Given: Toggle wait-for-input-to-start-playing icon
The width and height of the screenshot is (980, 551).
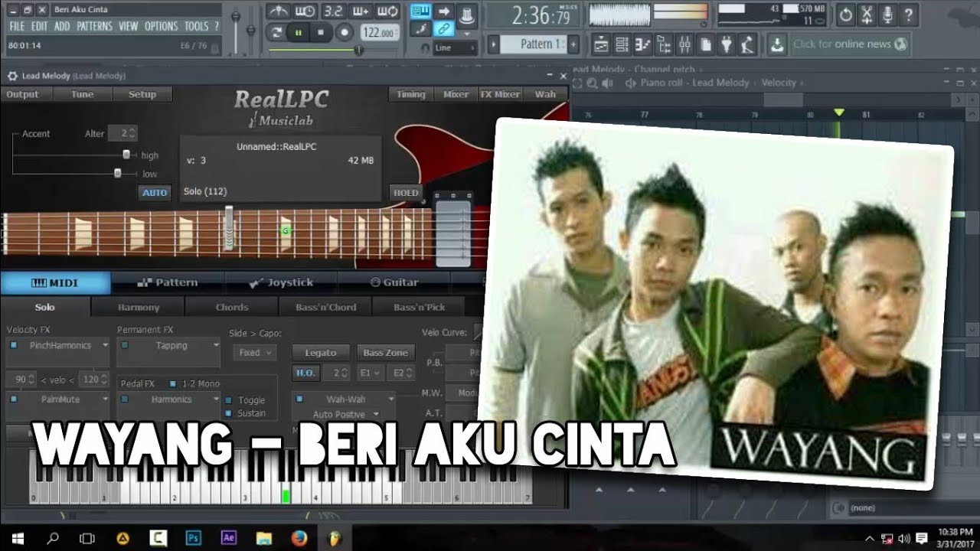Looking at the screenshot, I should click(x=305, y=11).
